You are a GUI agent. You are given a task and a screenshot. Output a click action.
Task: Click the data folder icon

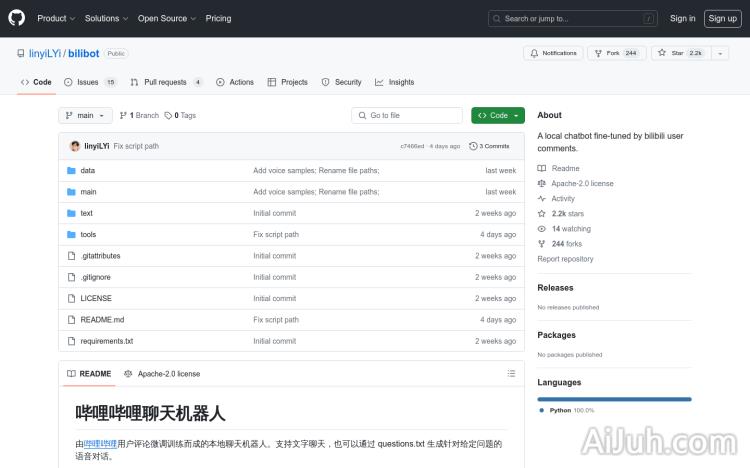click(x=71, y=171)
